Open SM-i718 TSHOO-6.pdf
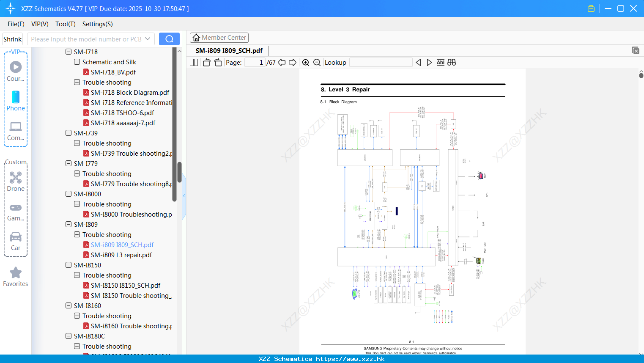 [x=122, y=113]
